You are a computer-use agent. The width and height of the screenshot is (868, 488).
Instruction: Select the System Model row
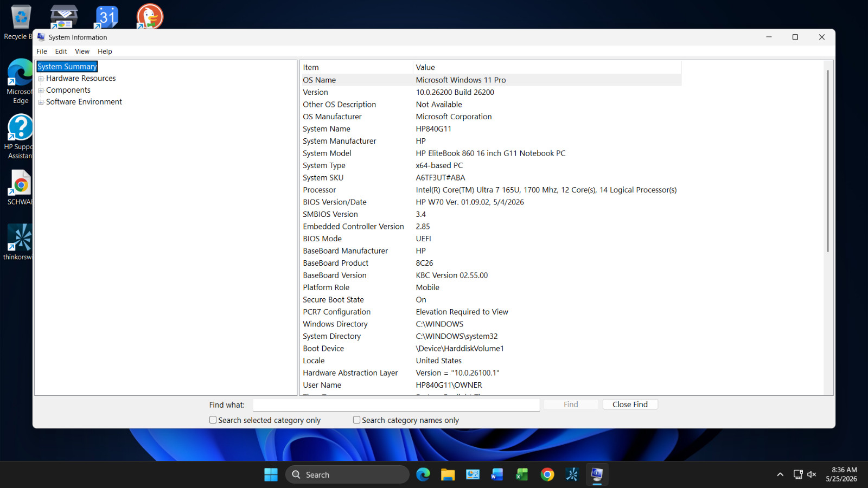(x=490, y=153)
